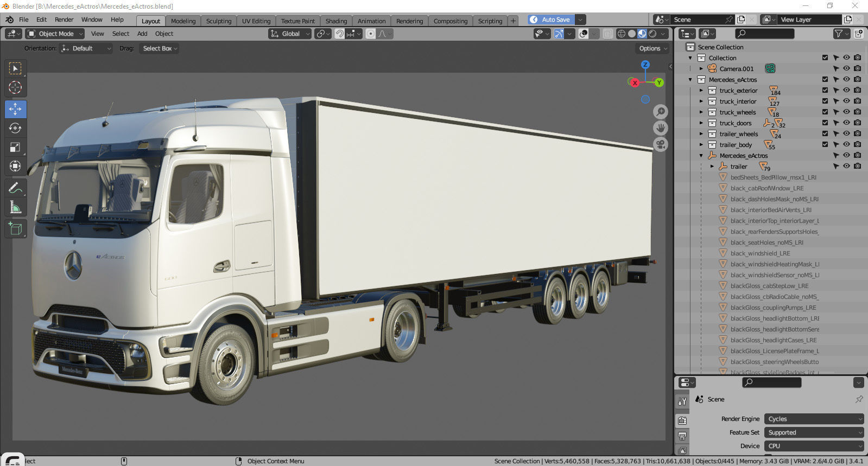Open the Output properties tab icon
Viewport: 868px width, 466px height.
[682, 436]
